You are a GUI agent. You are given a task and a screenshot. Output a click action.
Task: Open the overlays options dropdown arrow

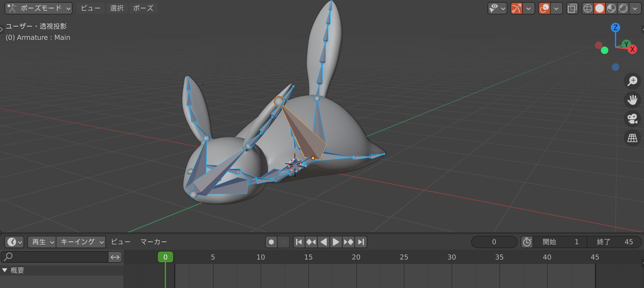(556, 8)
